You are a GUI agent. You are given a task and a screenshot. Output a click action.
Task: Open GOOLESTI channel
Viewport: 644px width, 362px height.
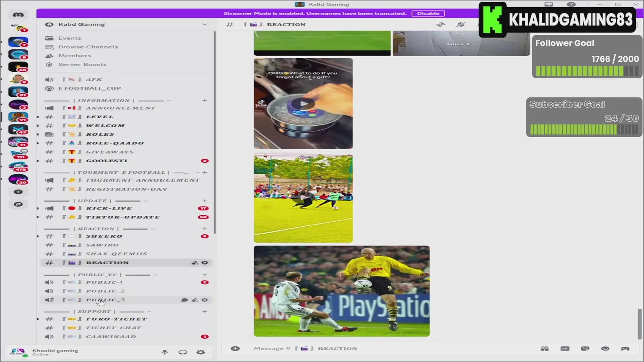[126, 161]
